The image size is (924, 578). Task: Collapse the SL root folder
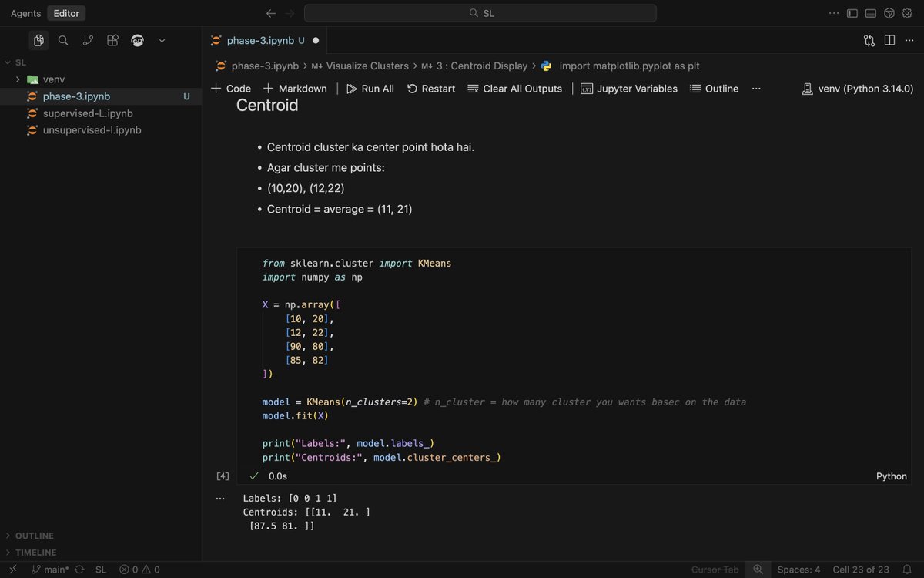pyautogui.click(x=100, y=62)
